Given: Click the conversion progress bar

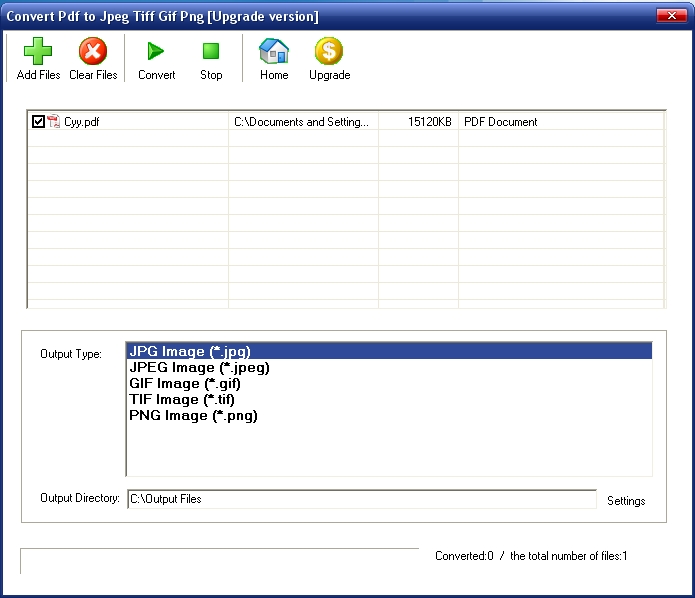Looking at the screenshot, I should (x=219, y=561).
